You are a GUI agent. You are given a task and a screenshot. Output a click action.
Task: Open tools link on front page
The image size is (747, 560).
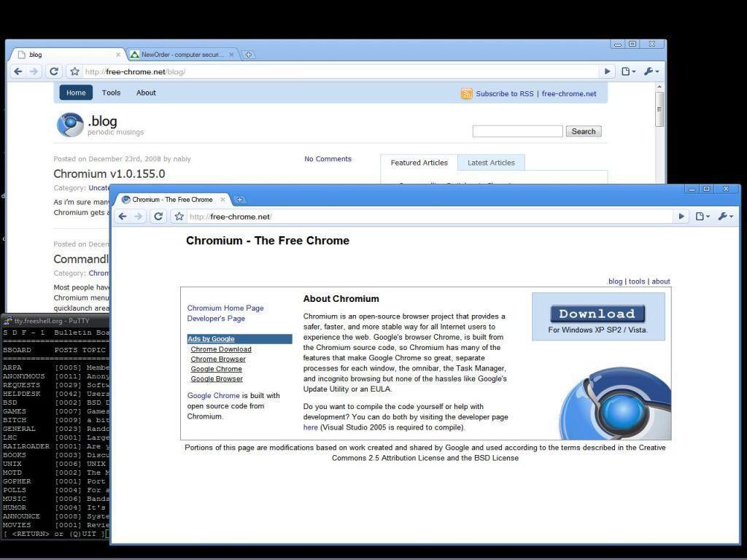click(636, 281)
